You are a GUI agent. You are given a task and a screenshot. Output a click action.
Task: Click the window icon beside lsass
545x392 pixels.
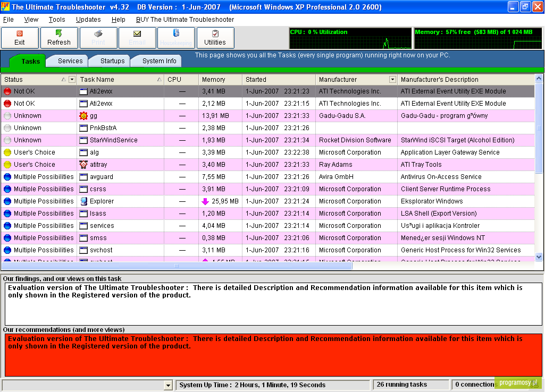pyautogui.click(x=83, y=214)
